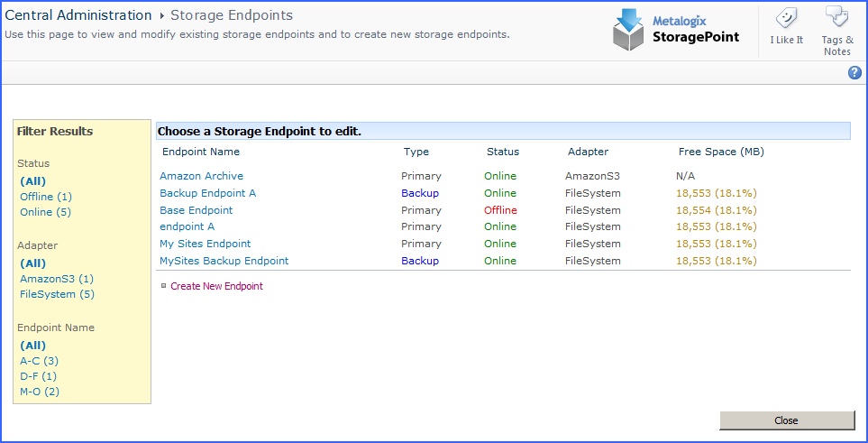868x443 pixels.
Task: Open the My Sites Endpoint entry
Action: tap(205, 244)
